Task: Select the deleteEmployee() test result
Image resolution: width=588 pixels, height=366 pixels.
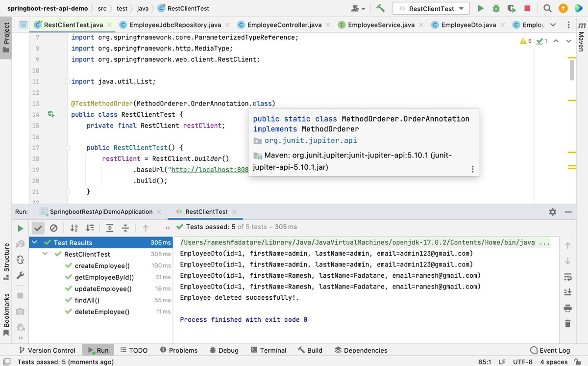Action: pyautogui.click(x=101, y=312)
